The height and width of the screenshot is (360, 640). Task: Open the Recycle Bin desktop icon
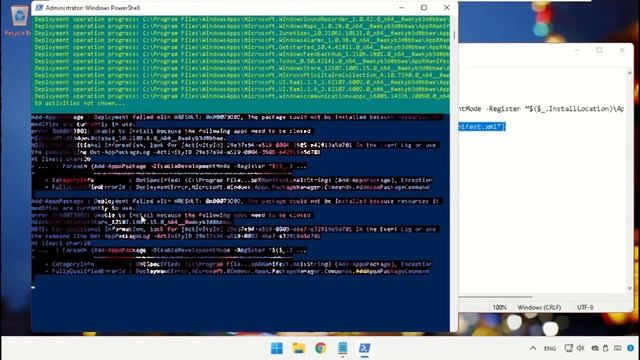click(19, 20)
